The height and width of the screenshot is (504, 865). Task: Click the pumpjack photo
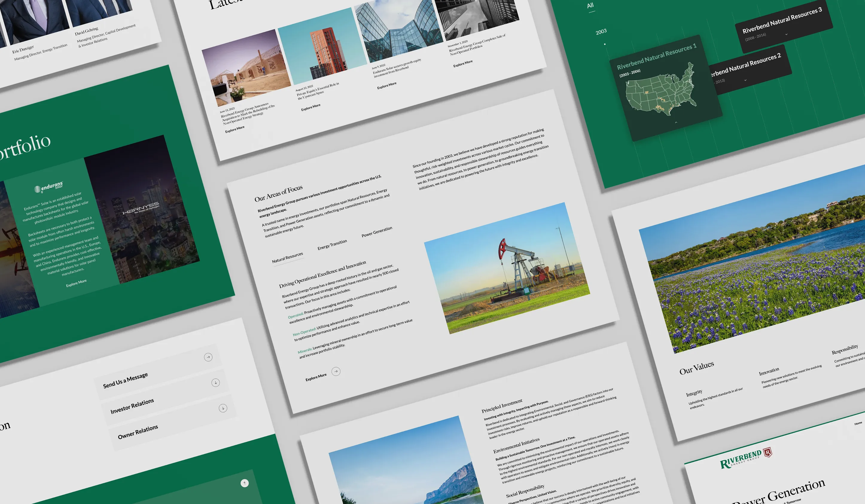coord(507,268)
